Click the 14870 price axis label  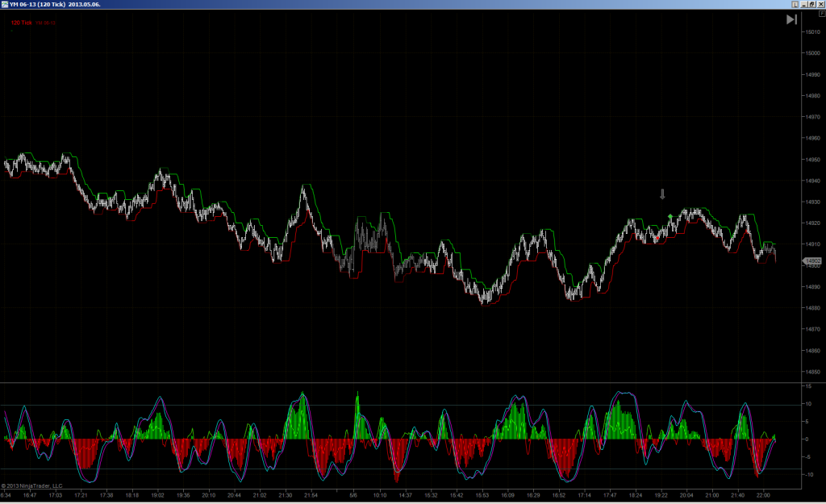[x=813, y=329]
